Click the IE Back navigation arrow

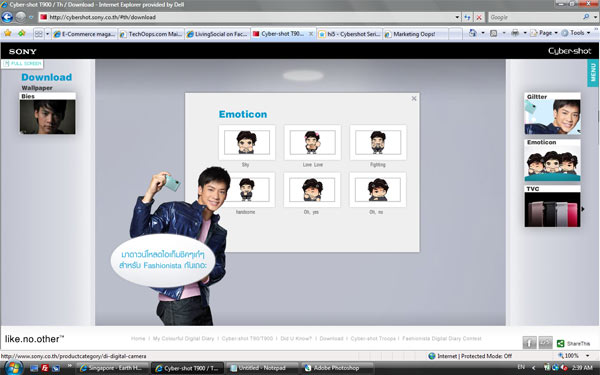7,17
